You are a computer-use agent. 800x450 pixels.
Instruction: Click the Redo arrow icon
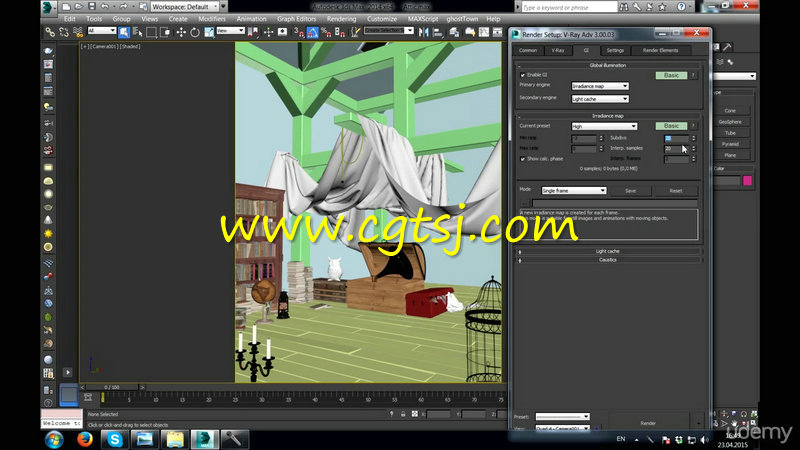tap(123, 7)
